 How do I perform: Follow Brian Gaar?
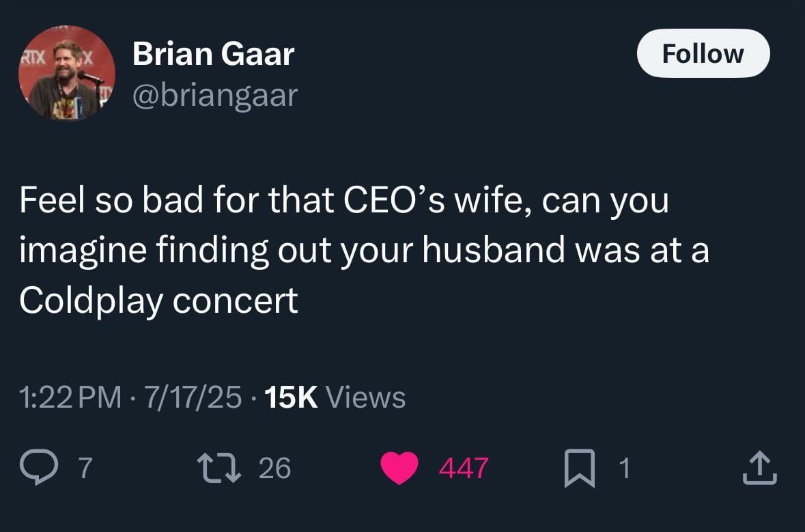(703, 53)
